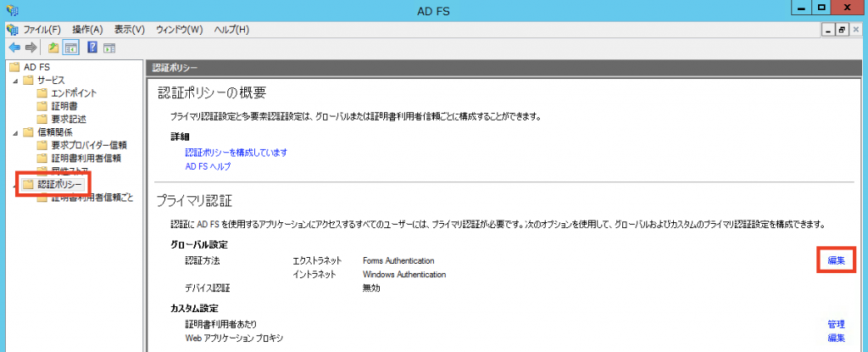Click the gray 認証ポリシー pane header

pos(505,67)
